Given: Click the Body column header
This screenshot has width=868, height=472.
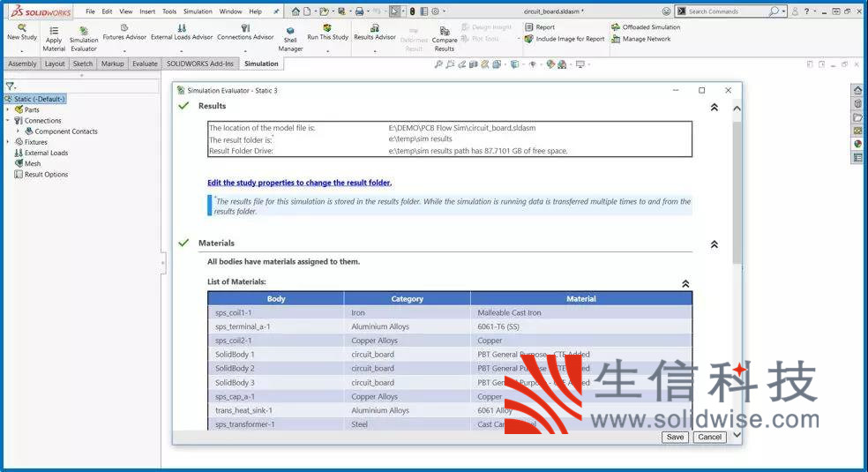Looking at the screenshot, I should pyautogui.click(x=276, y=299).
